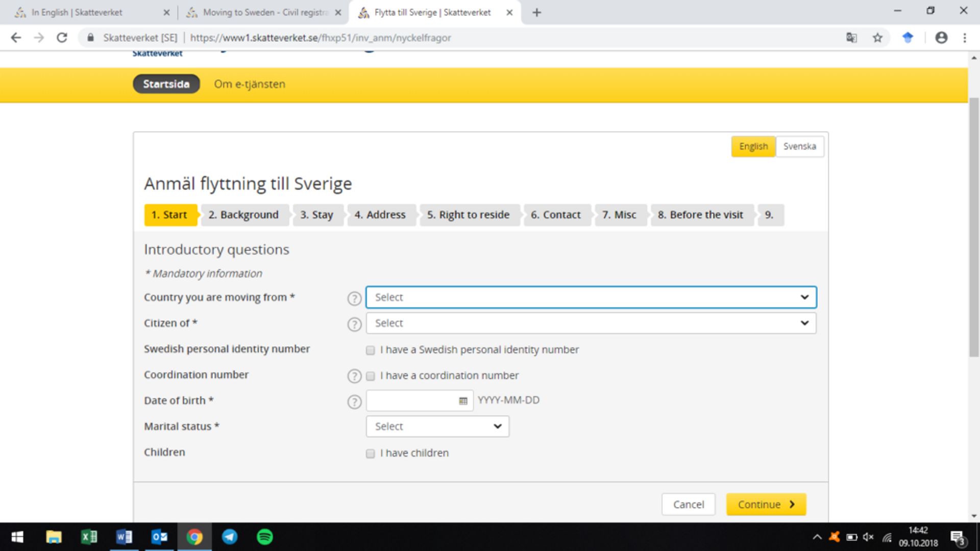
Task: Check 'I have children' checkbox
Action: [371, 453]
